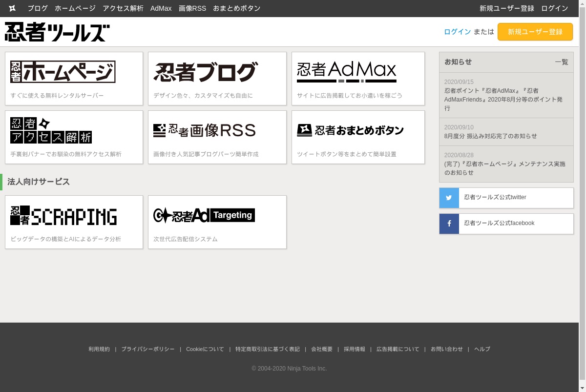Click プライバシーポリシー in the footer
This screenshot has height=392, width=586.
[148, 349]
